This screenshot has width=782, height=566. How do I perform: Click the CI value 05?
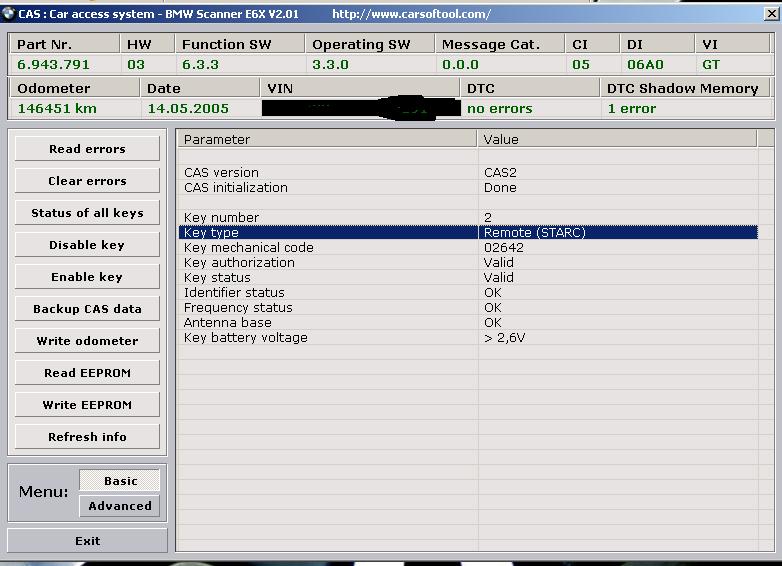(x=581, y=64)
